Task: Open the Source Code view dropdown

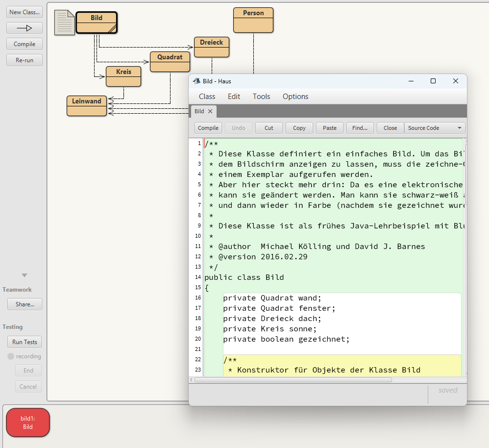Action: pos(435,128)
